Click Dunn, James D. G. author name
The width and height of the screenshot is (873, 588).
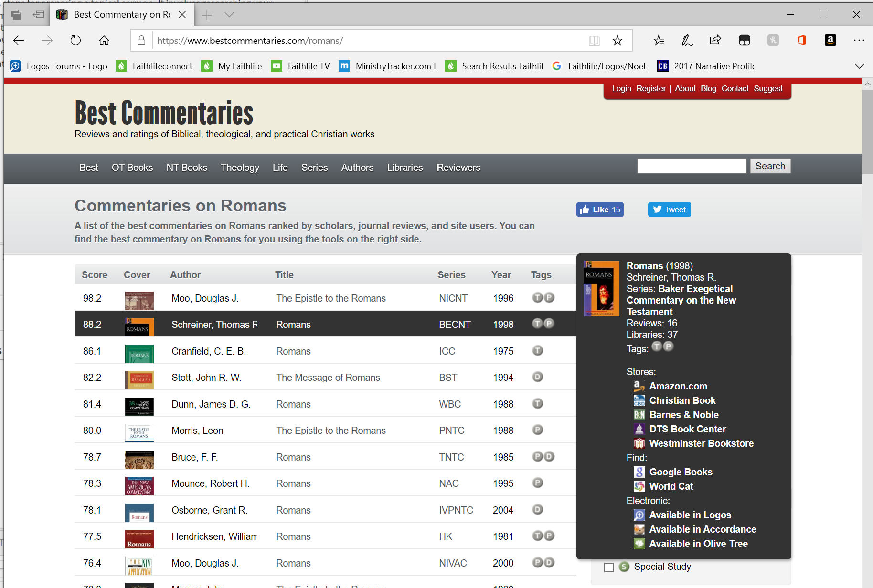click(x=211, y=404)
